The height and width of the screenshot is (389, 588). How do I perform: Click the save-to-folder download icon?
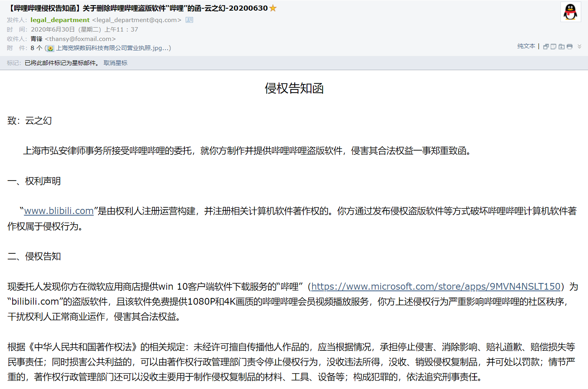point(561,47)
